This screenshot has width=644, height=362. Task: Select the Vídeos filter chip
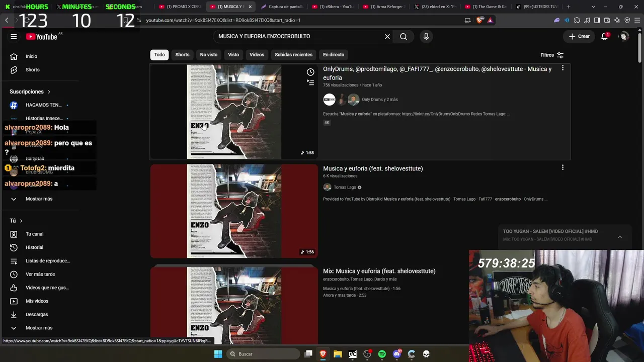pyautogui.click(x=257, y=55)
